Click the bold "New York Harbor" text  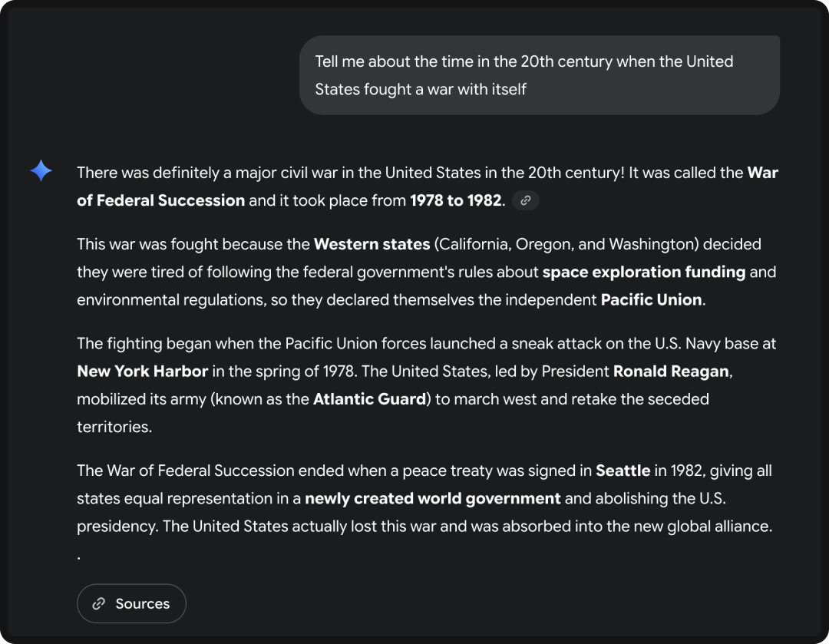point(142,371)
